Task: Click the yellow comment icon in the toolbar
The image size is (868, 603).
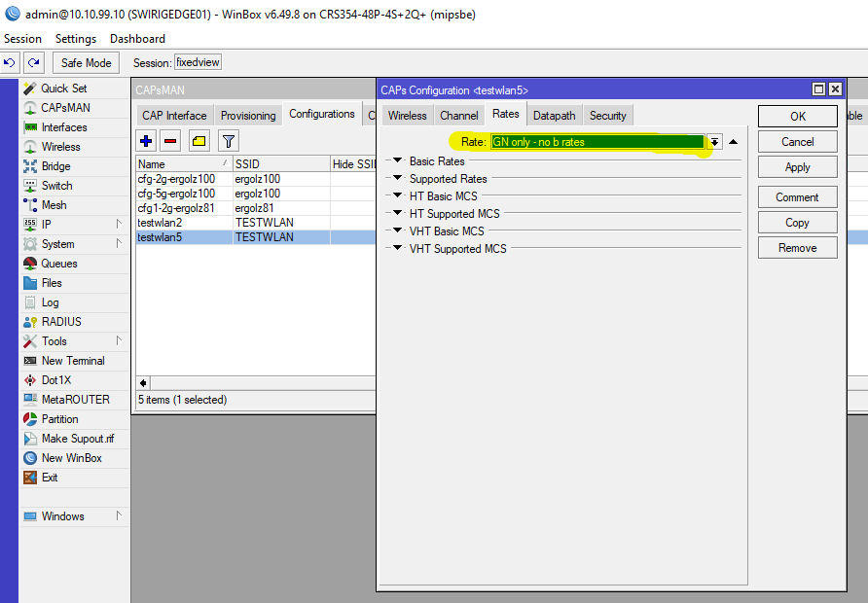Action: point(199,141)
